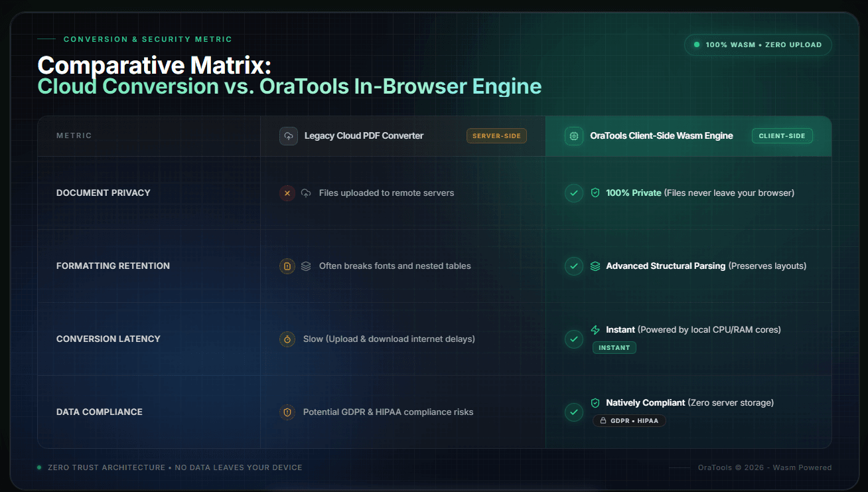Click 'ZERO TRUST ARCHITECTURE • NO DATA LEAVES YOUR DEVICE' footer text
The width and height of the screenshot is (868, 492).
pos(175,467)
